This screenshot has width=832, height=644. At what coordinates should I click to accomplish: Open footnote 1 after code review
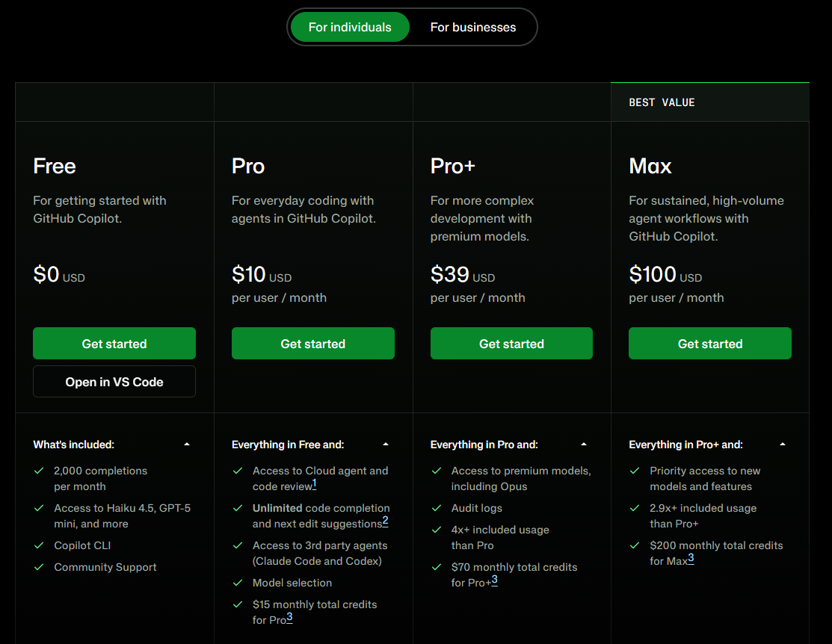[314, 484]
